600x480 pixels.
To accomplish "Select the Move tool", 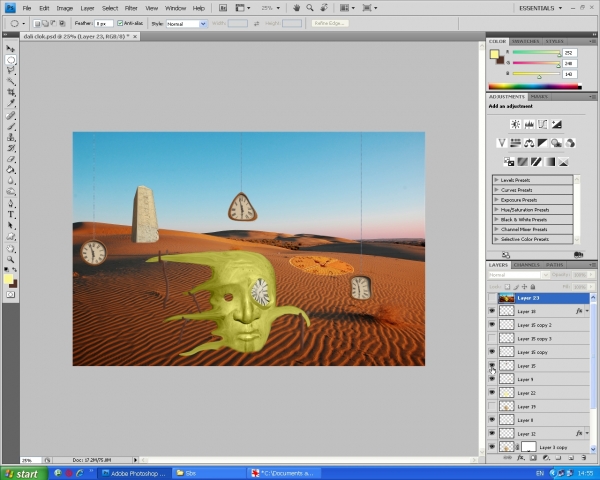I will (10, 49).
